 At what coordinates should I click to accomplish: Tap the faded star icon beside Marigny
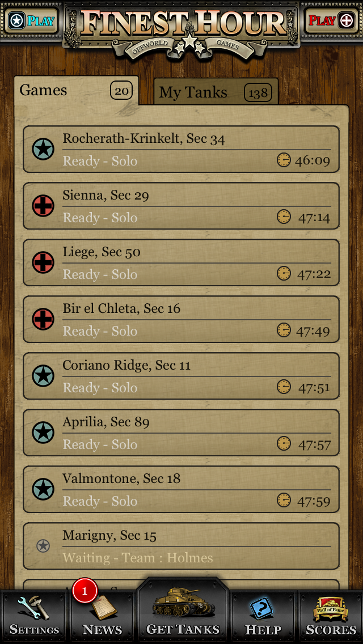[x=43, y=546]
